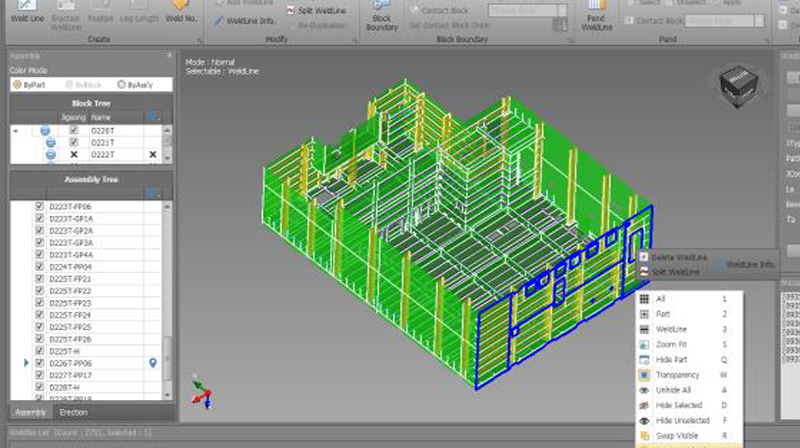The height and width of the screenshot is (448, 800).
Task: Switch to the Erection tab
Action: coord(73,412)
